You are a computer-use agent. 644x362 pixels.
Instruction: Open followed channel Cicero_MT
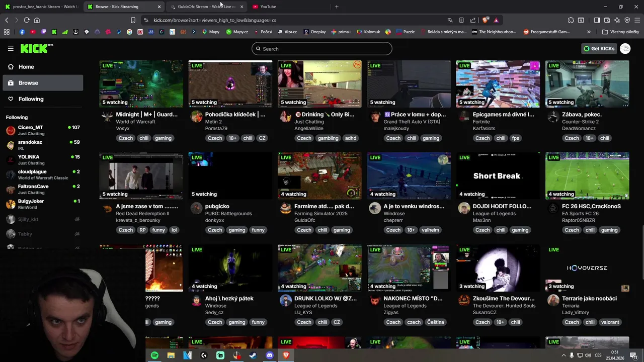(x=43, y=131)
